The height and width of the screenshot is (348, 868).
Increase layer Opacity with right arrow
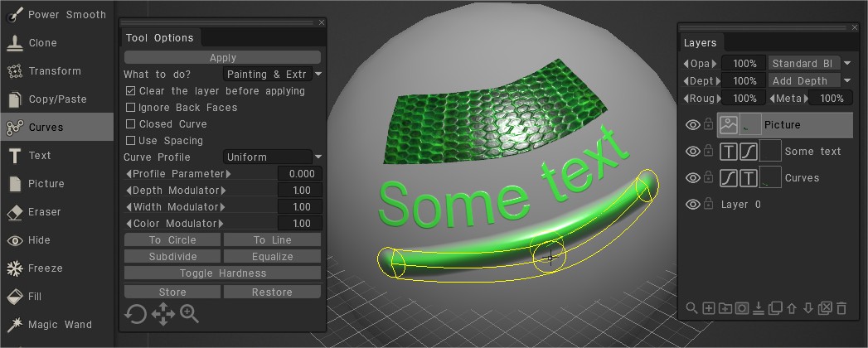tap(714, 64)
